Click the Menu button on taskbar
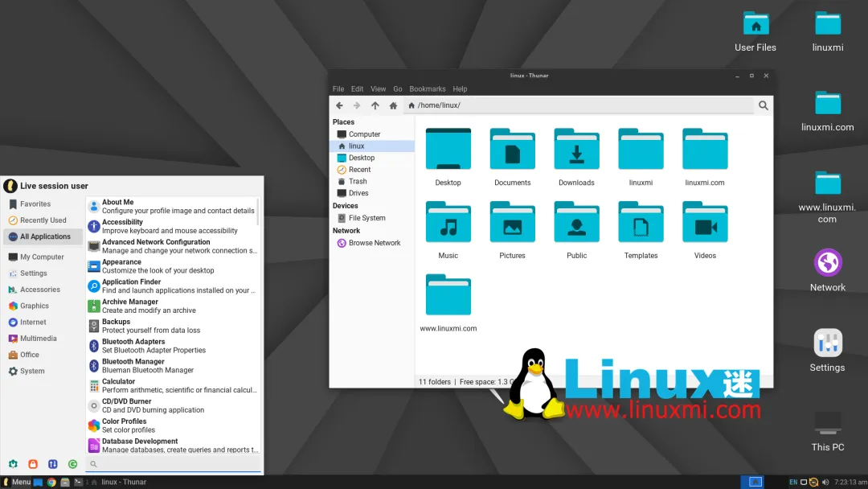Viewport: 868px width, 489px height. (x=17, y=483)
